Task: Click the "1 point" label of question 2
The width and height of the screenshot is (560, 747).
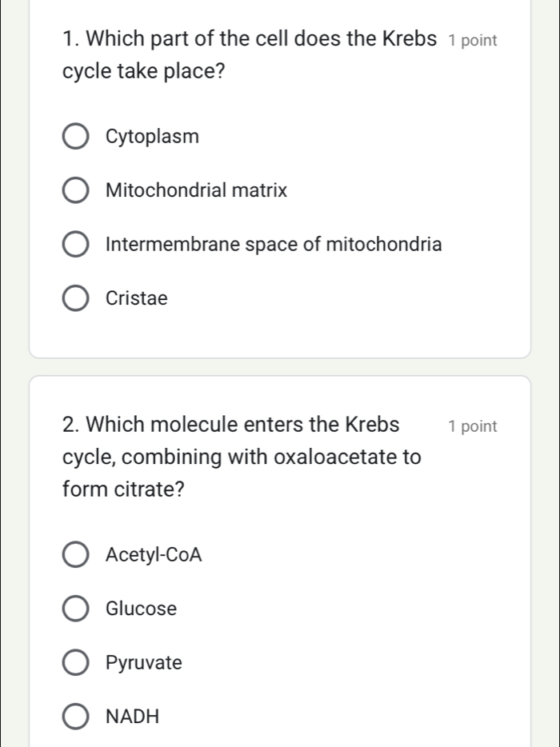Action: [474, 427]
